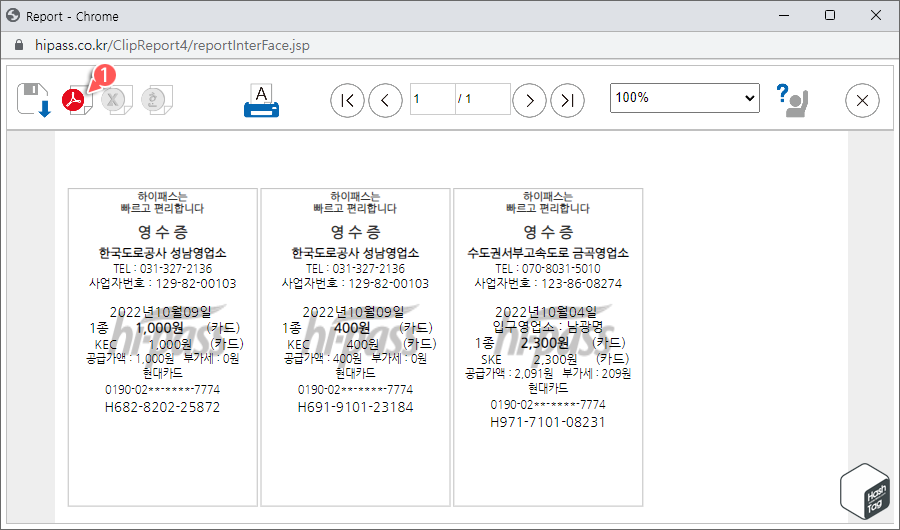Open the 100% zoom dropdown

[x=685, y=98]
